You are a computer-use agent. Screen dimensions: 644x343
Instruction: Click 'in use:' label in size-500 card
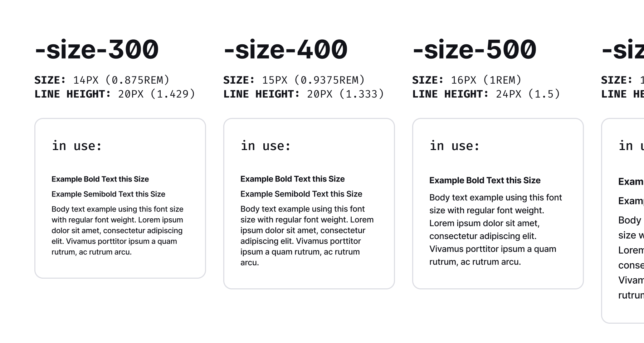tap(455, 146)
